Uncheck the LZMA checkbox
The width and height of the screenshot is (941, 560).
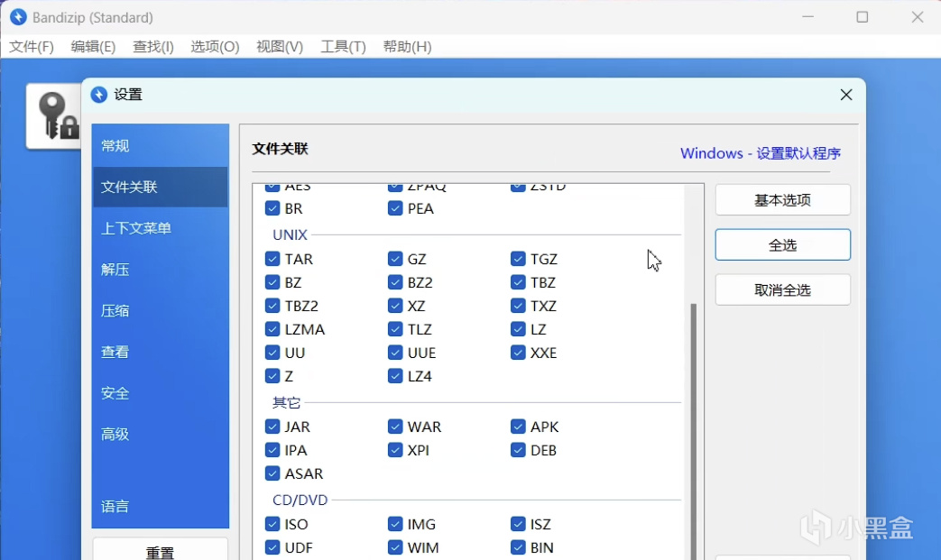click(x=272, y=328)
